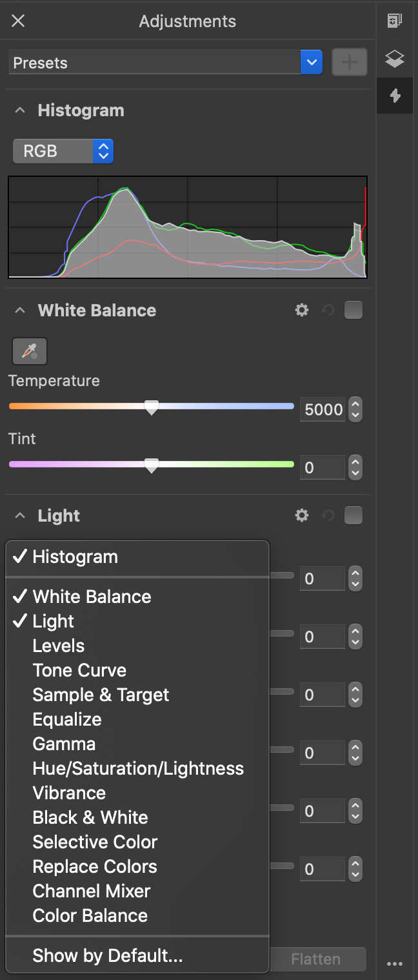Open the Layers panel icon

395,59
